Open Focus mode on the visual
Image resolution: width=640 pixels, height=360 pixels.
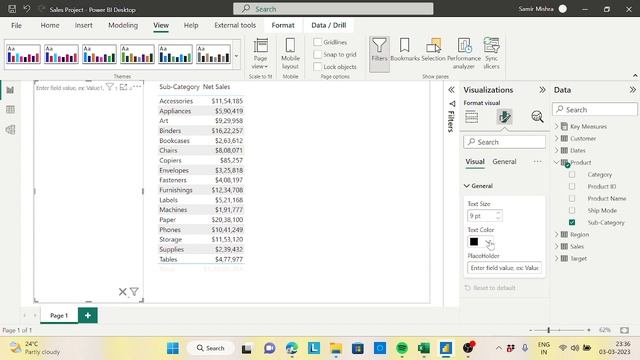pos(123,87)
